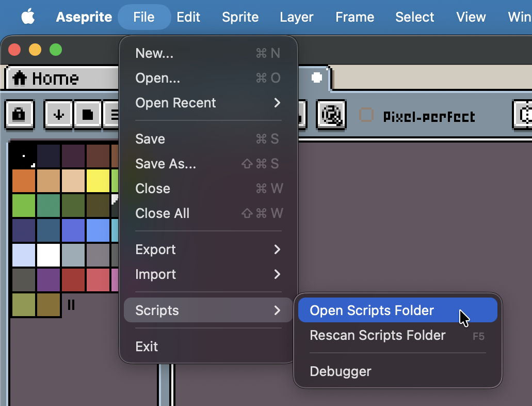Screen dimensions: 532x406
Task: Pick the dark red palette swatch
Action: click(x=73, y=280)
